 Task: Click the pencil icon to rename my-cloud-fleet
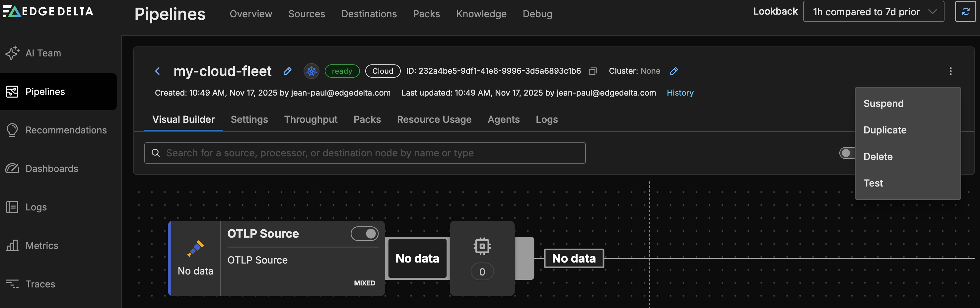pyautogui.click(x=288, y=71)
